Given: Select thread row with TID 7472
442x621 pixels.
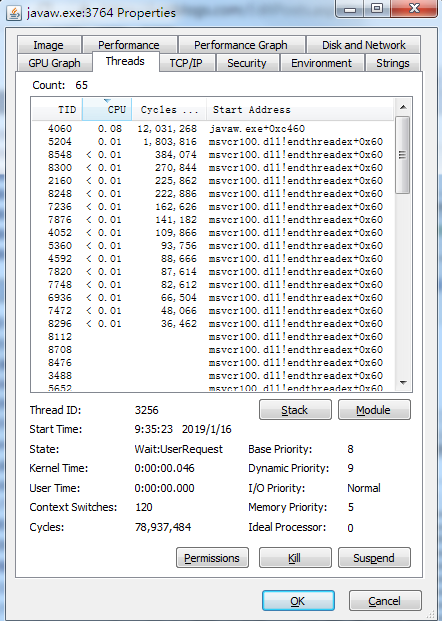Looking at the screenshot, I should [213, 311].
